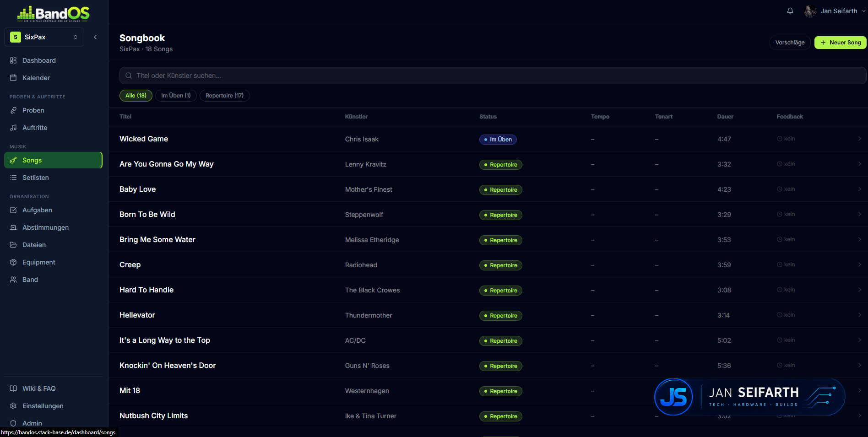Click the Aufgaben checkbox icon

tap(13, 210)
